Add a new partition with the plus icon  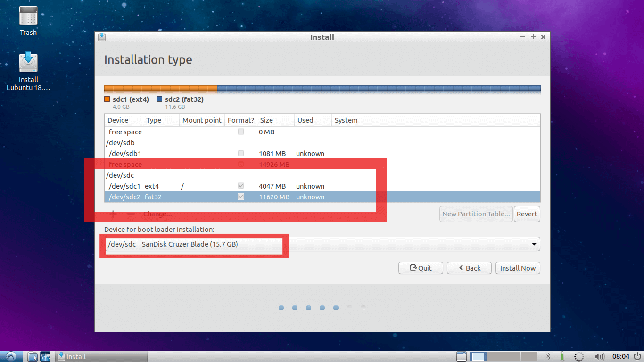(113, 214)
